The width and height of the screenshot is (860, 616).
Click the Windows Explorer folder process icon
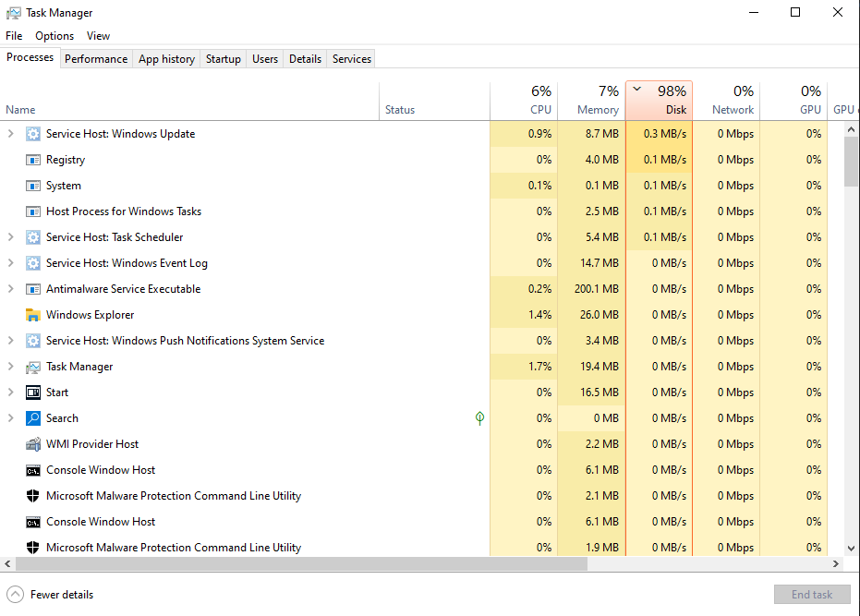pyautogui.click(x=33, y=314)
